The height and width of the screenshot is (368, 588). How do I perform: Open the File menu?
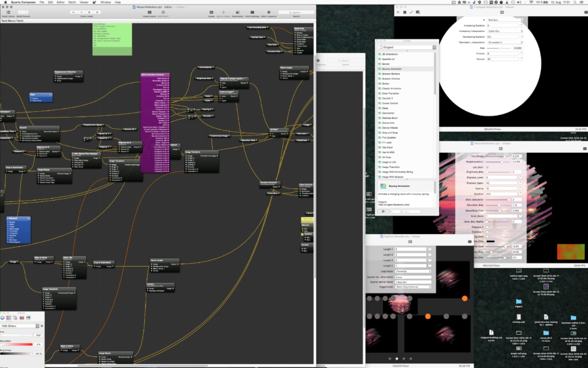pos(42,2)
